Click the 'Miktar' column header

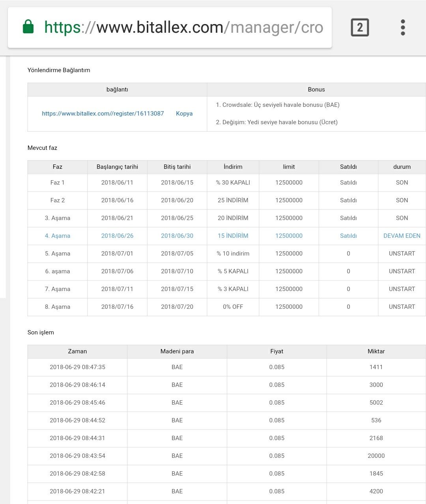click(x=376, y=351)
